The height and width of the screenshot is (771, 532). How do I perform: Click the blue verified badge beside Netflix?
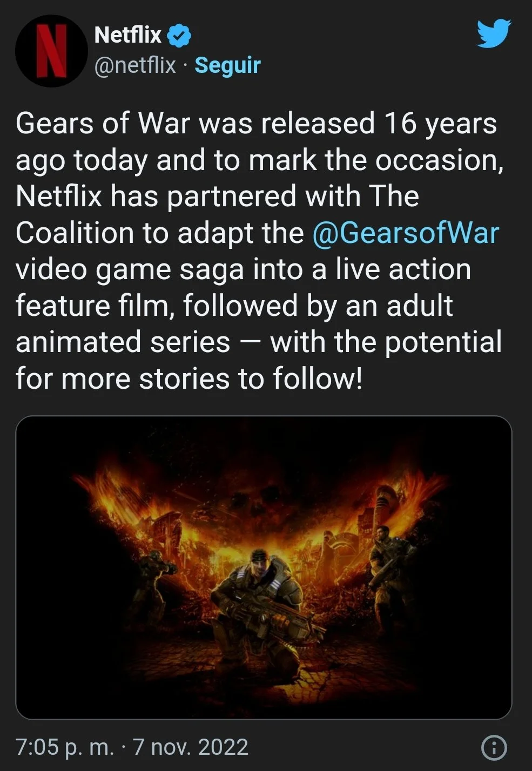(179, 36)
